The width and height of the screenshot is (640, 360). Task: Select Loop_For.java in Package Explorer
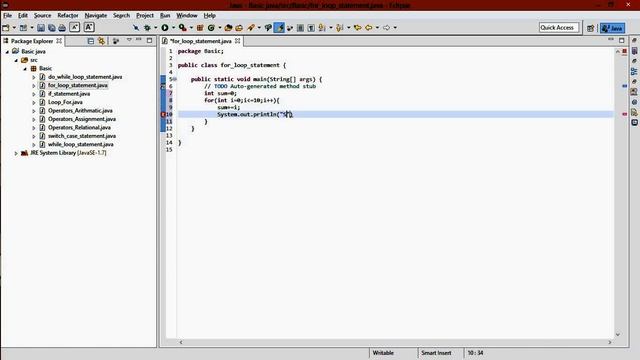pos(65,102)
